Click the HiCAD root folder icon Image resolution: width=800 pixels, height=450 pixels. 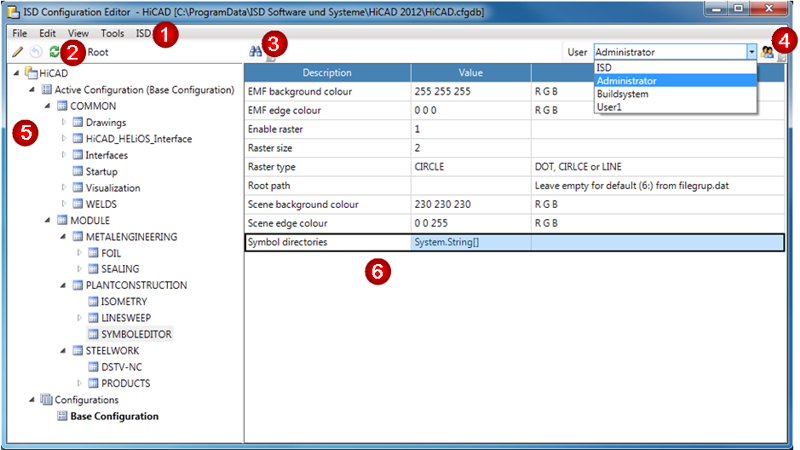click(30, 73)
